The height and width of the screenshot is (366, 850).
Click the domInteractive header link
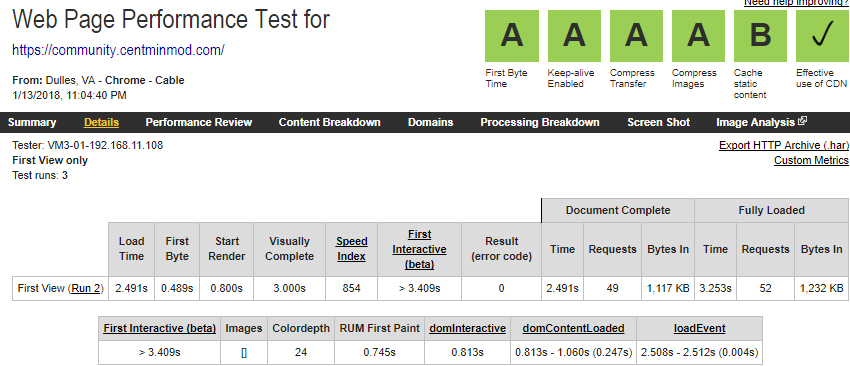(x=467, y=329)
